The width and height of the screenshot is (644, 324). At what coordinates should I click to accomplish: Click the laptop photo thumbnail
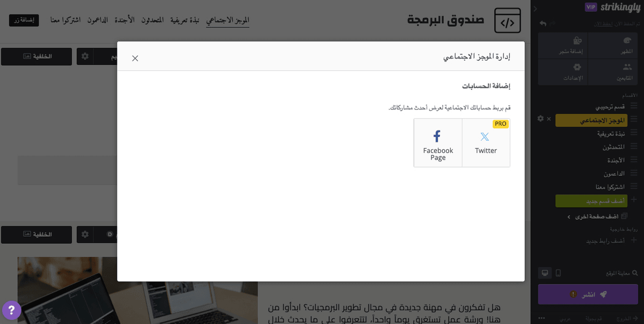click(137, 290)
